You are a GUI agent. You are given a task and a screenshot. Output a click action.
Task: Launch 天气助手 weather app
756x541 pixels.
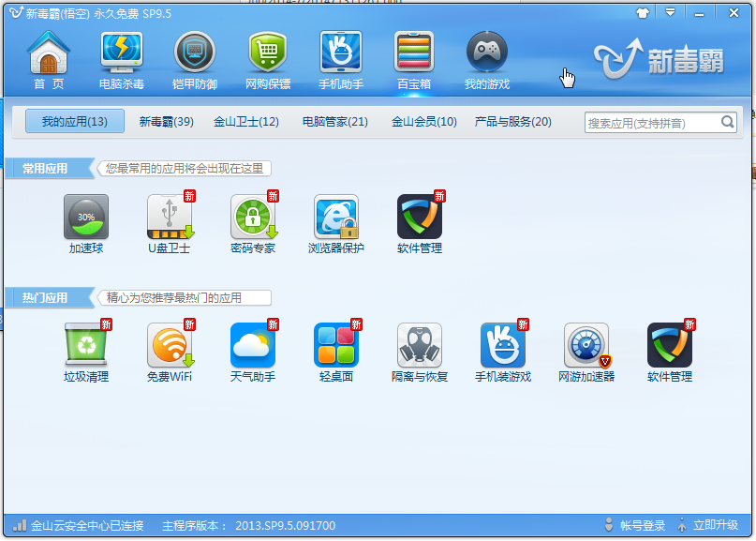(253, 353)
